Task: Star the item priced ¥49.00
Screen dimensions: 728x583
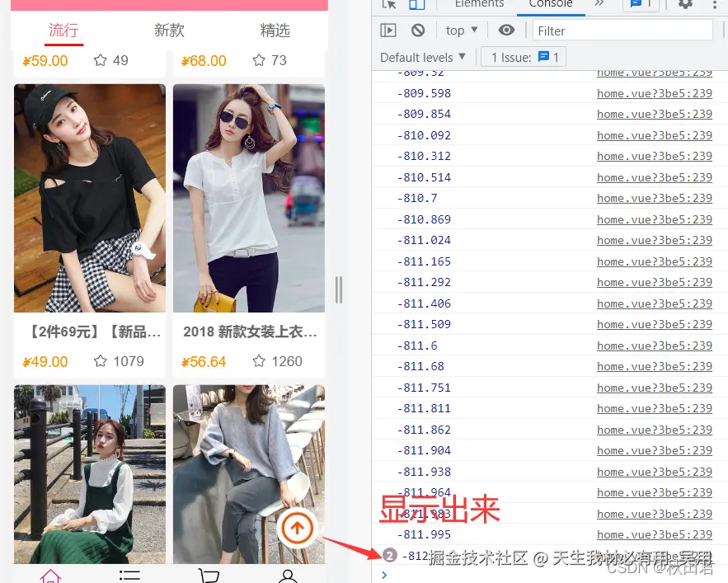Action: (100, 361)
